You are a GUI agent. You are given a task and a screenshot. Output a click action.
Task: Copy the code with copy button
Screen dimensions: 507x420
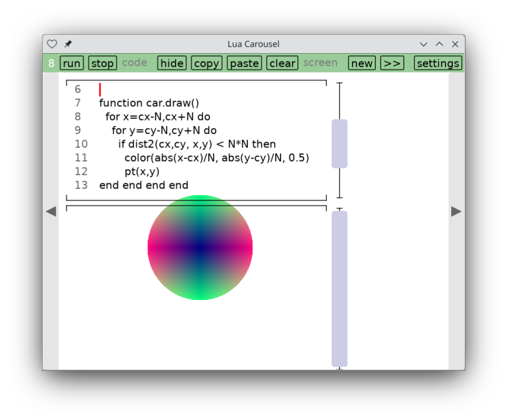coord(206,63)
